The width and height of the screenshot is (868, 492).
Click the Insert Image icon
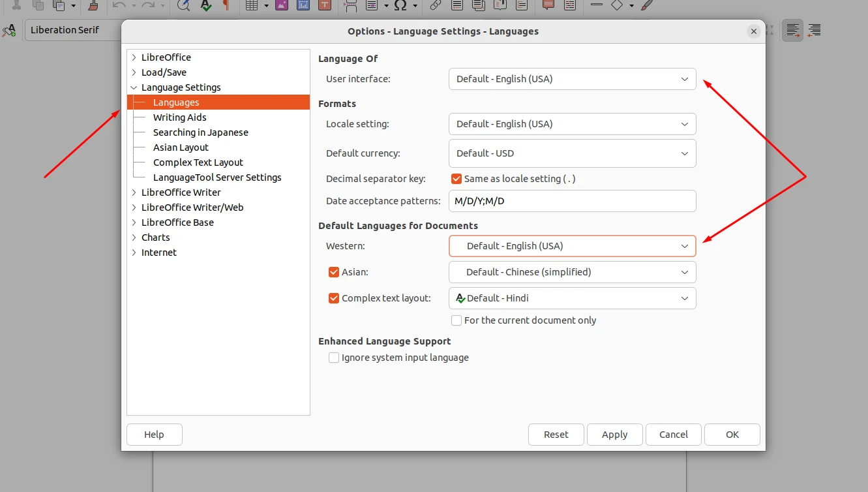(282, 5)
